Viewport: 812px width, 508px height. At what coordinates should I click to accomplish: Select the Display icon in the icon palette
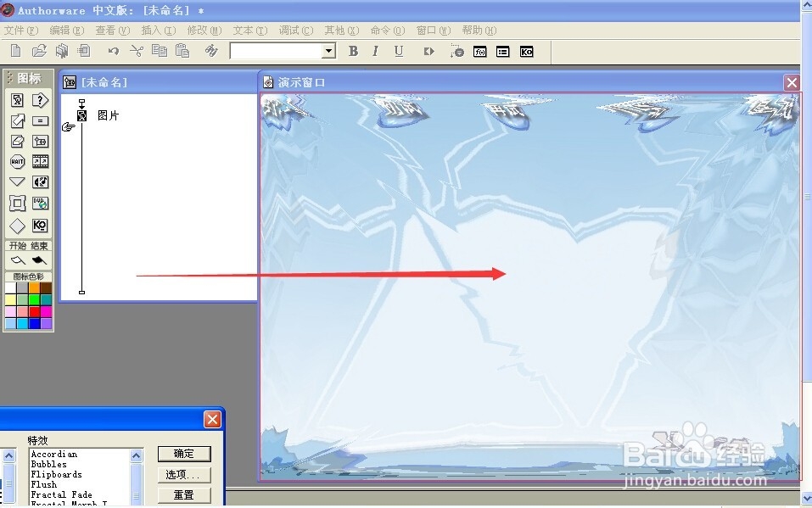click(17, 100)
